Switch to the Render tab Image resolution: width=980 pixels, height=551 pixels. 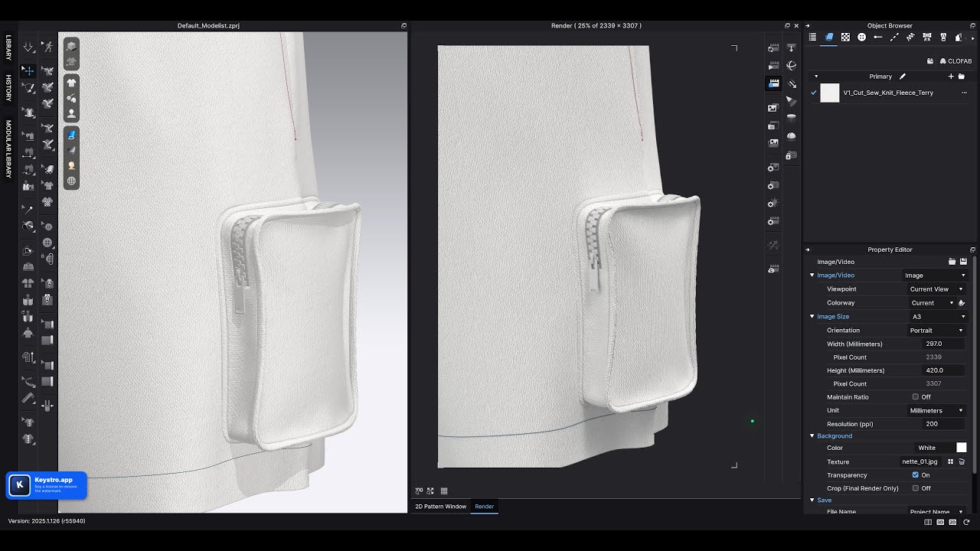(485, 507)
